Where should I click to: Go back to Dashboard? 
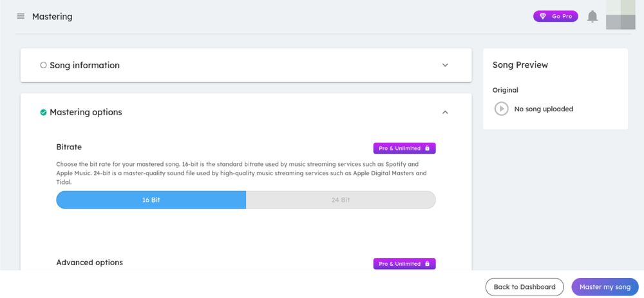pos(524,287)
